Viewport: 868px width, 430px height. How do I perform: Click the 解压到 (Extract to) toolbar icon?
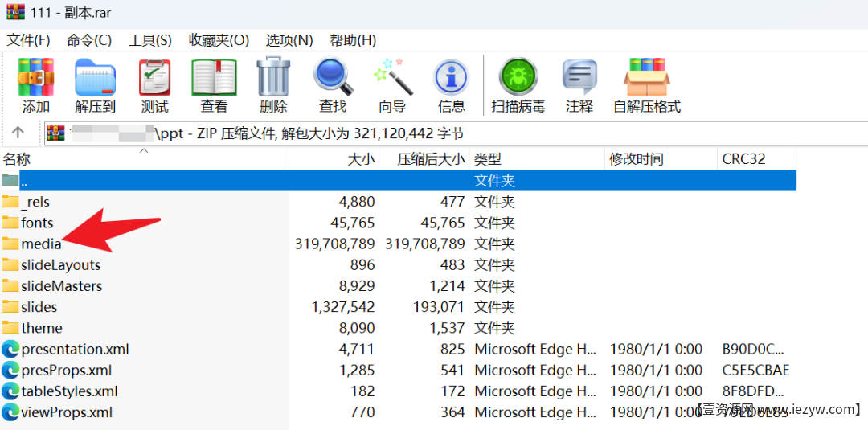(x=95, y=77)
